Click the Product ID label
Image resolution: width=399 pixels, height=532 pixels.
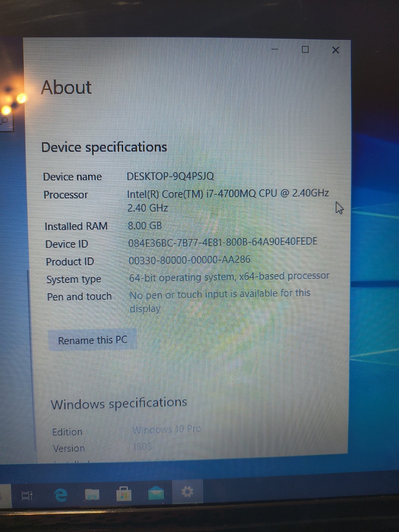tap(70, 262)
